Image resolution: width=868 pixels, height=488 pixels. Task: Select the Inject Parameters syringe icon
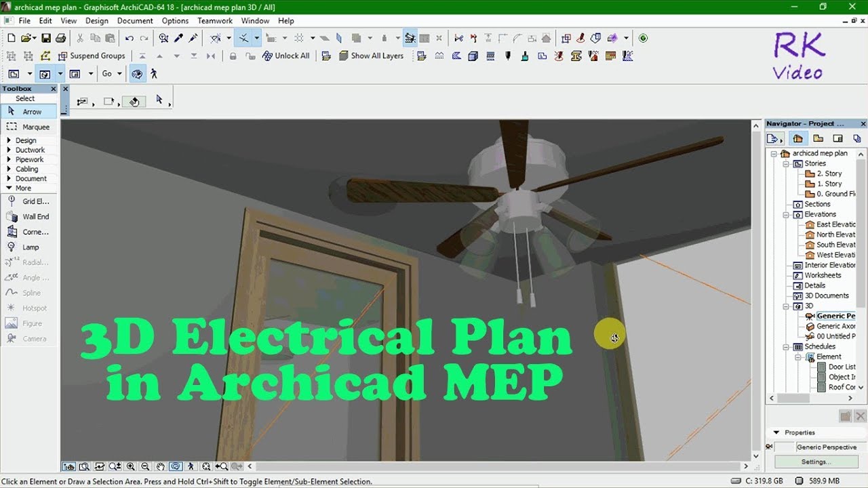point(193,39)
